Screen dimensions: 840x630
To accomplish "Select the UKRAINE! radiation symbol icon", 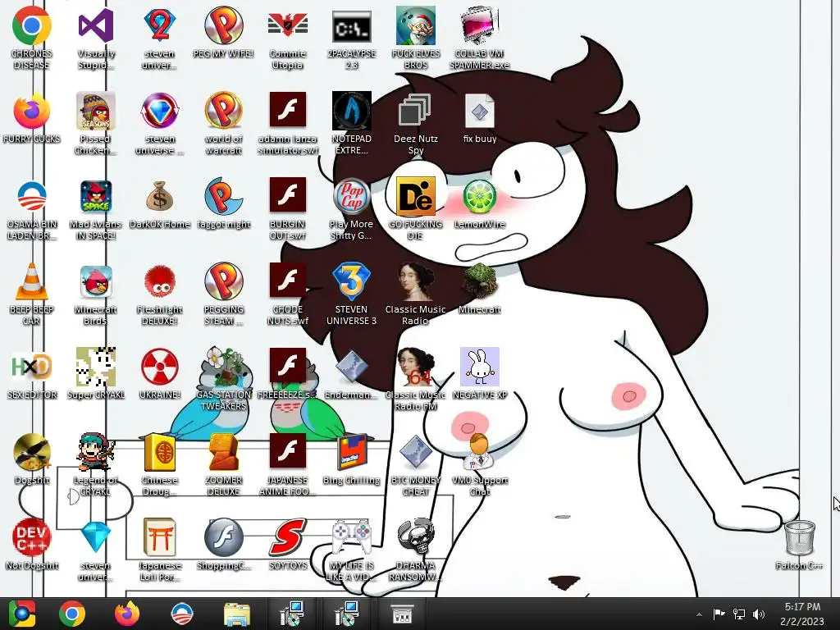I will tap(160, 367).
